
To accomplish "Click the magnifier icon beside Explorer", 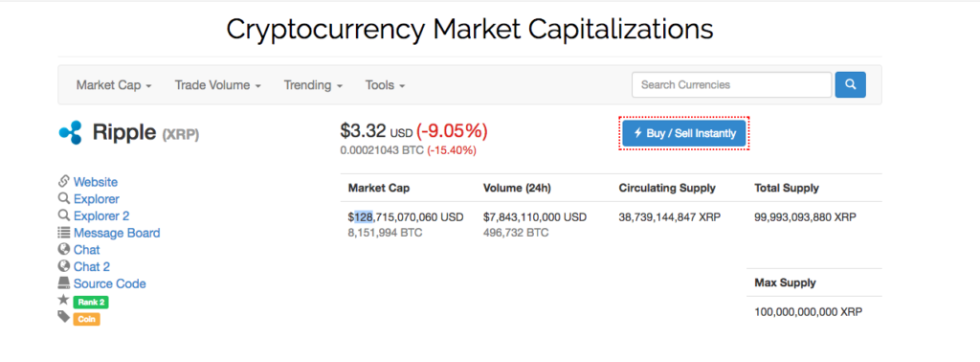I will click(x=63, y=198).
